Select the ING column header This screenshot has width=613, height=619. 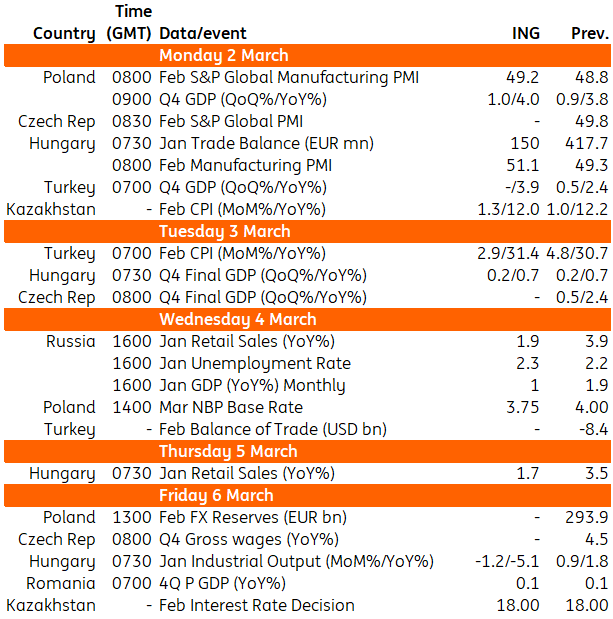[x=526, y=33]
